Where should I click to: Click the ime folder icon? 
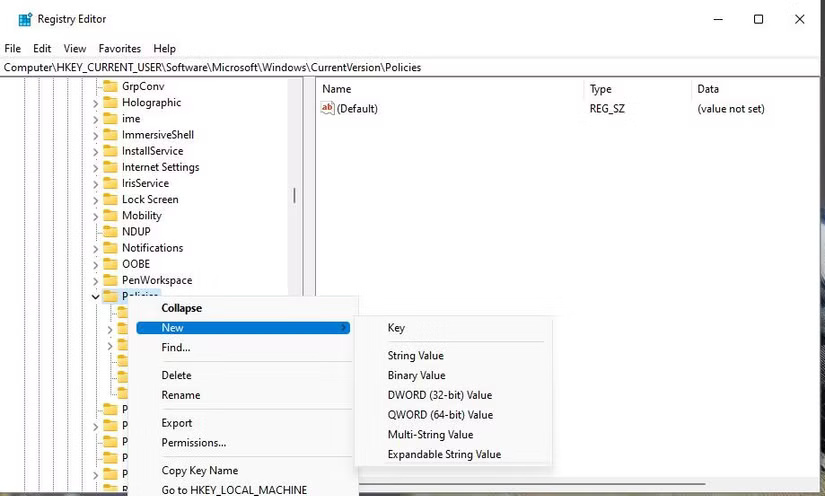(x=110, y=119)
